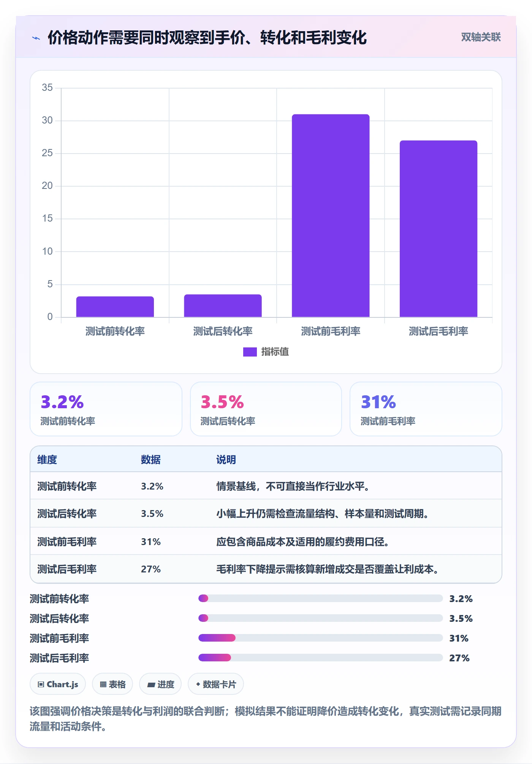Click the 测试后毛利率 x-axis label
The height and width of the screenshot is (764, 532).
tap(438, 331)
